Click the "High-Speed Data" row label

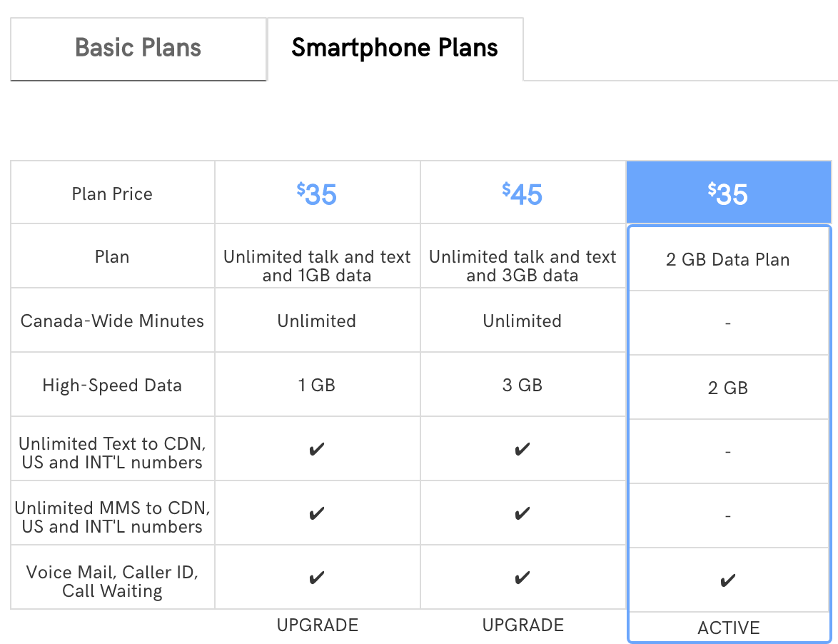112,386
